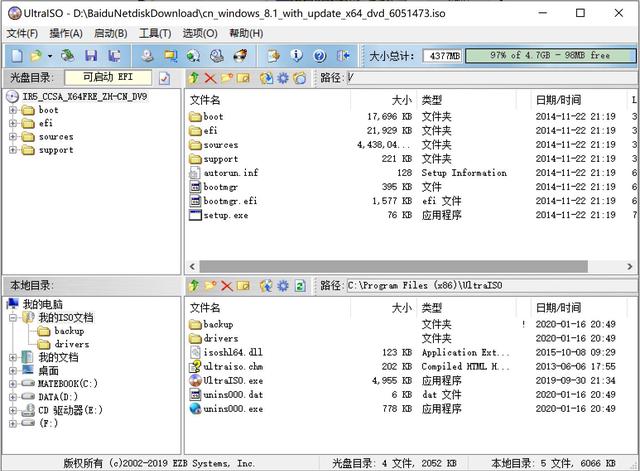Expand the MATEBOOK(C:) drive node
Image resolution: width=640 pixels, height=471 pixels.
[x=13, y=384]
